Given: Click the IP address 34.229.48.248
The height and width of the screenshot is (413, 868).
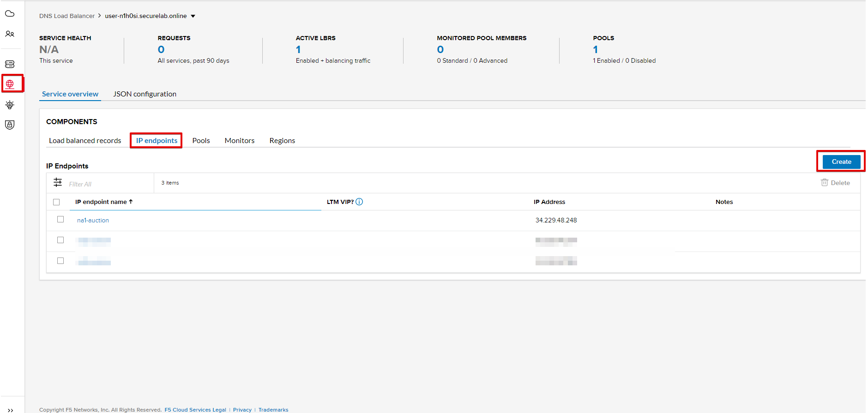Looking at the screenshot, I should click(556, 221).
